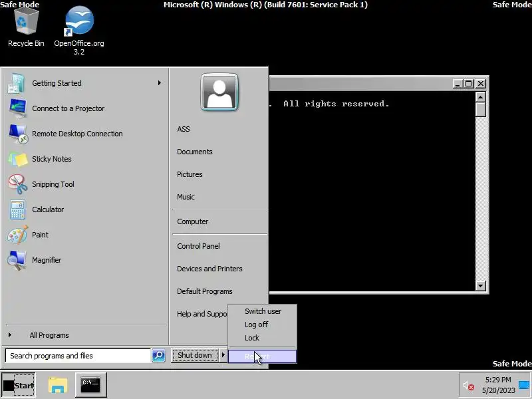Select the highlighted Restart option
Viewport: 532px width, 399px height.
point(262,356)
